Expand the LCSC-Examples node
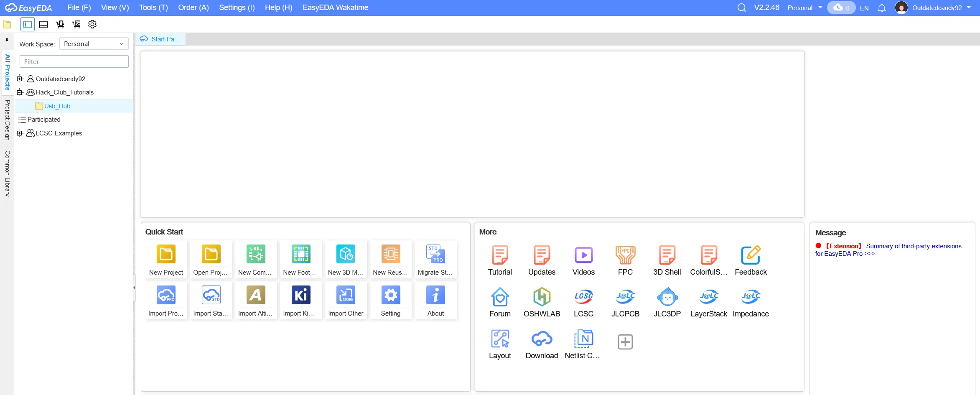Screen dimensions: 980x395 [19, 133]
